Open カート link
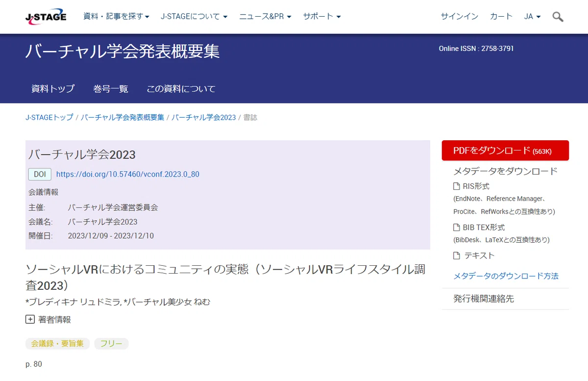The image size is (588, 381). tap(501, 16)
